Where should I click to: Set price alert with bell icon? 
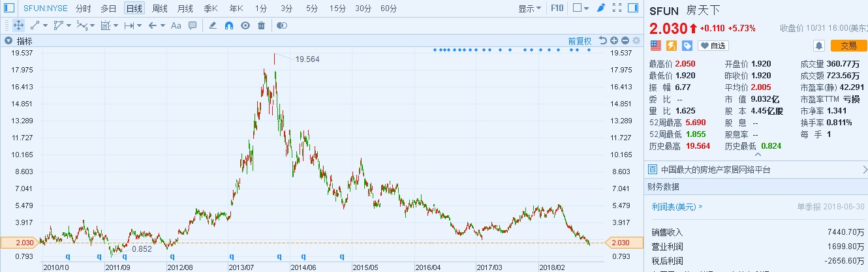[x=818, y=45]
